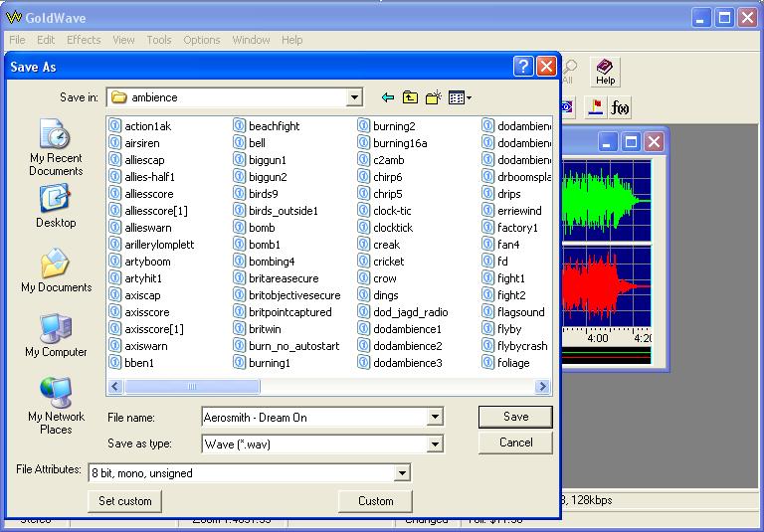Click the Set custom button
764x532 pixels.
pyautogui.click(x=125, y=501)
